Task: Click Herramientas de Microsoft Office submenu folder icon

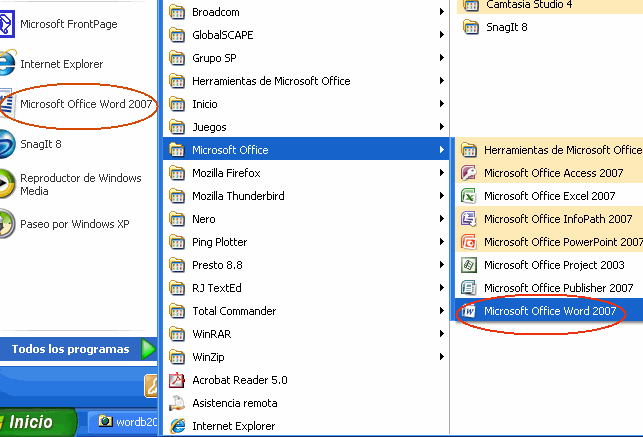Action: [468, 150]
